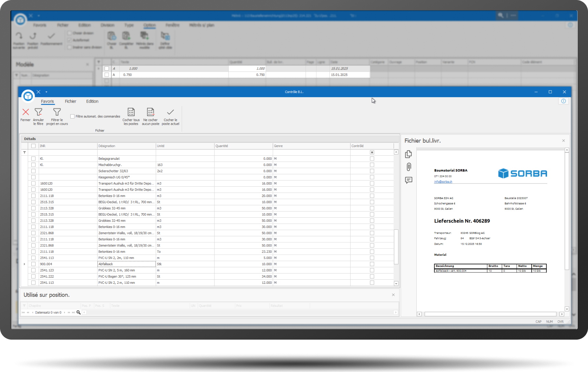This screenshot has height=372, width=588.
Task: Click the search magnifier in record navigator
Action: 79,312
